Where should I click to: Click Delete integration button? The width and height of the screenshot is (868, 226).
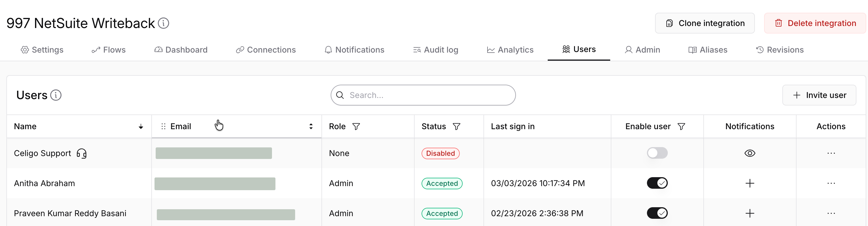click(815, 23)
